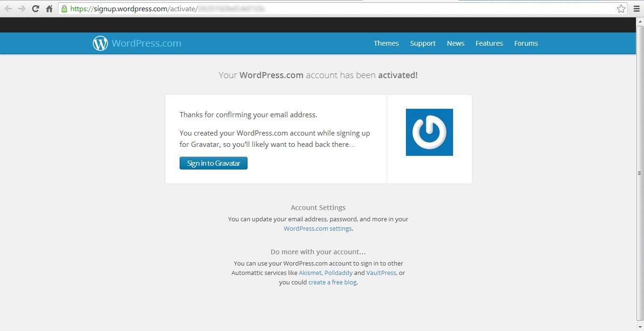
Task: Click the Thanks for confirming your email text
Action: pos(248,114)
